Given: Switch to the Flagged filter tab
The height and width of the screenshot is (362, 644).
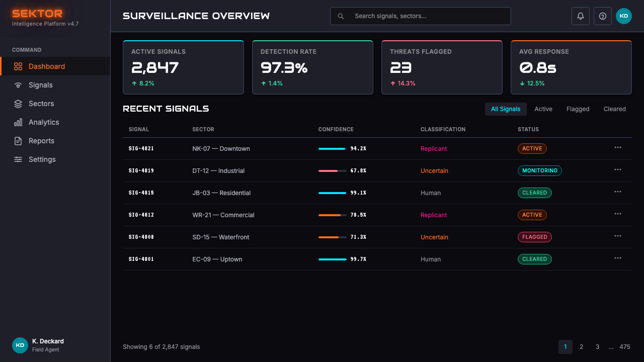Looking at the screenshot, I should tap(578, 109).
